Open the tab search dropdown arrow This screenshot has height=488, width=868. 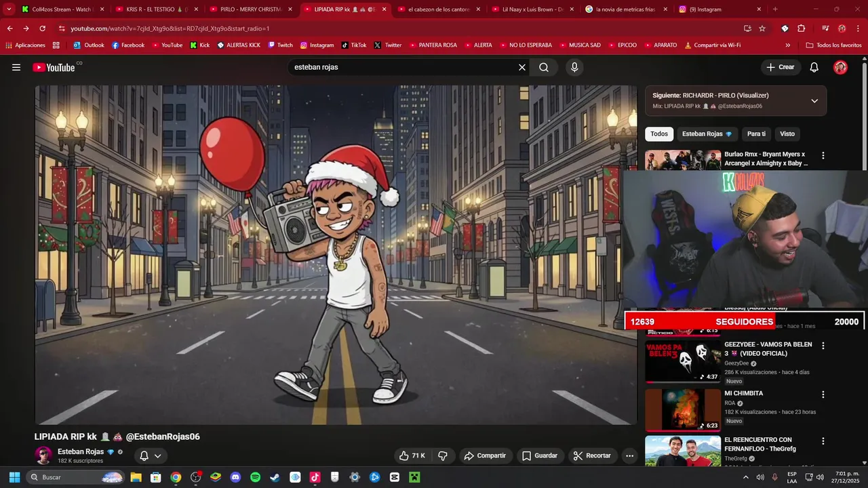[x=9, y=9]
